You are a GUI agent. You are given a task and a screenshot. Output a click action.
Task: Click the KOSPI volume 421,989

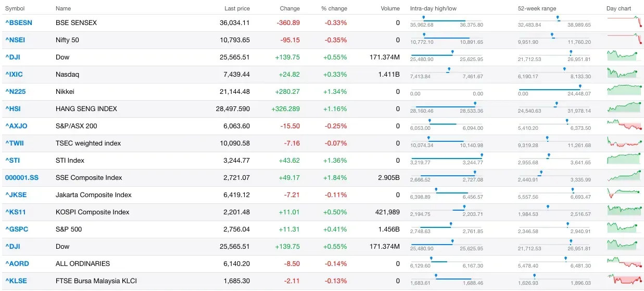tap(387, 212)
